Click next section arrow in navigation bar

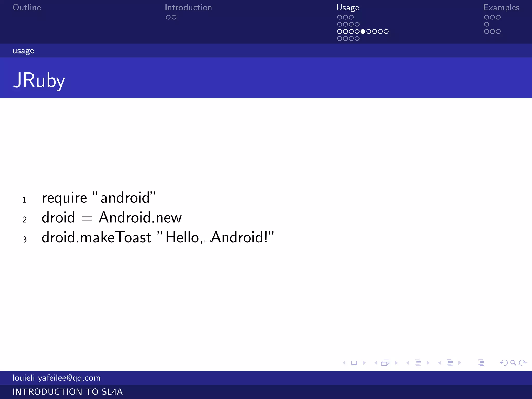(x=460, y=363)
